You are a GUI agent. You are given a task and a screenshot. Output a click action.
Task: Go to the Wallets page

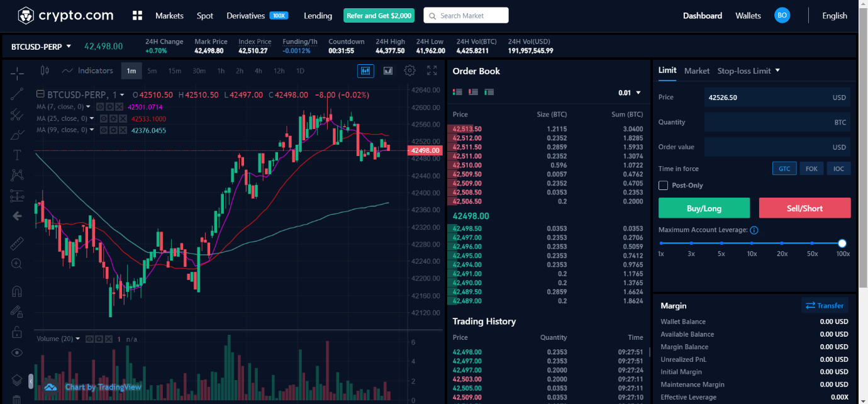748,16
